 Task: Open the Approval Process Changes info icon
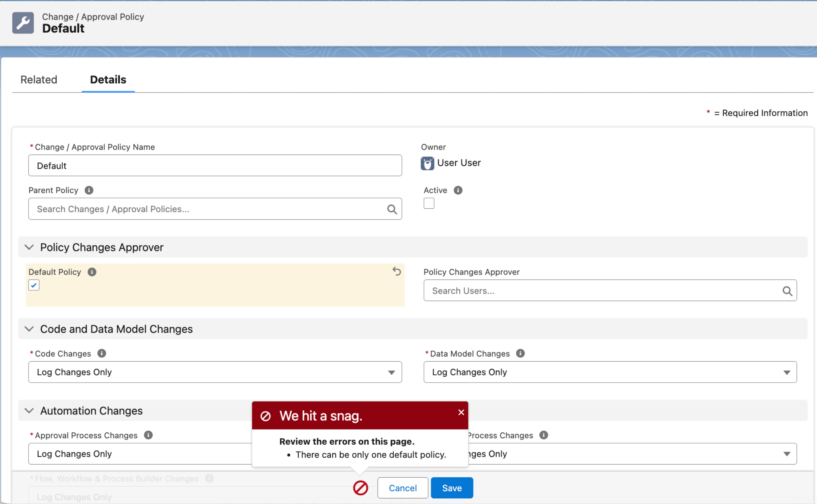click(x=148, y=435)
